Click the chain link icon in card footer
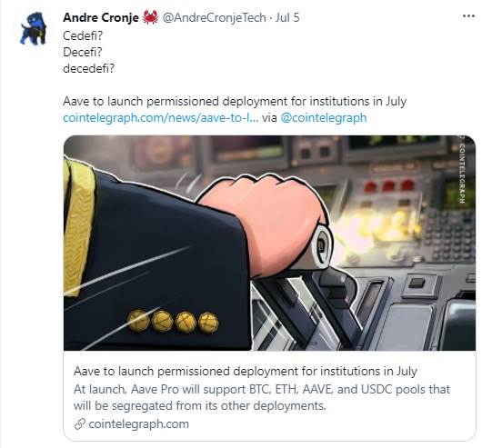This screenshot has height=448, width=482. tap(80, 424)
